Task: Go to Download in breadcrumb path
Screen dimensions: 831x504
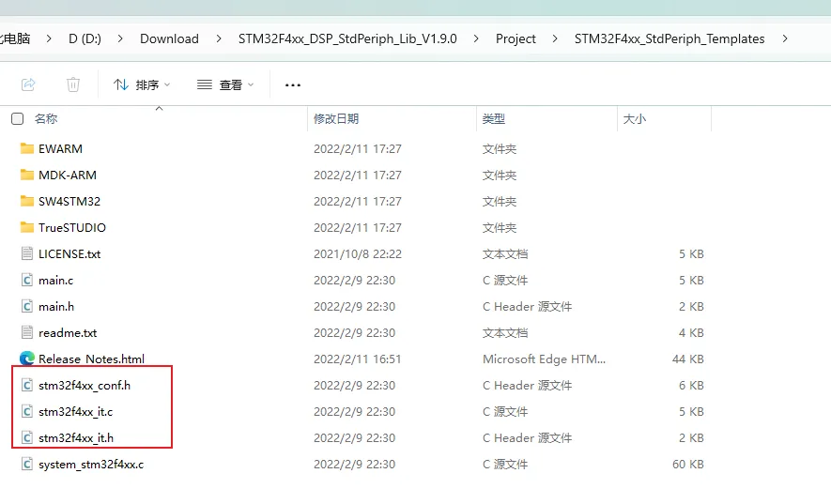Action: (169, 38)
